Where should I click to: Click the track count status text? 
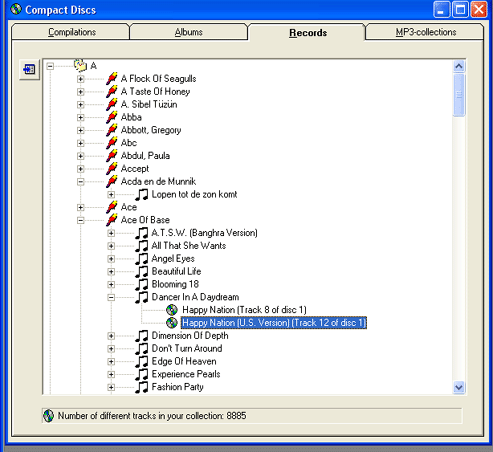[x=152, y=416]
